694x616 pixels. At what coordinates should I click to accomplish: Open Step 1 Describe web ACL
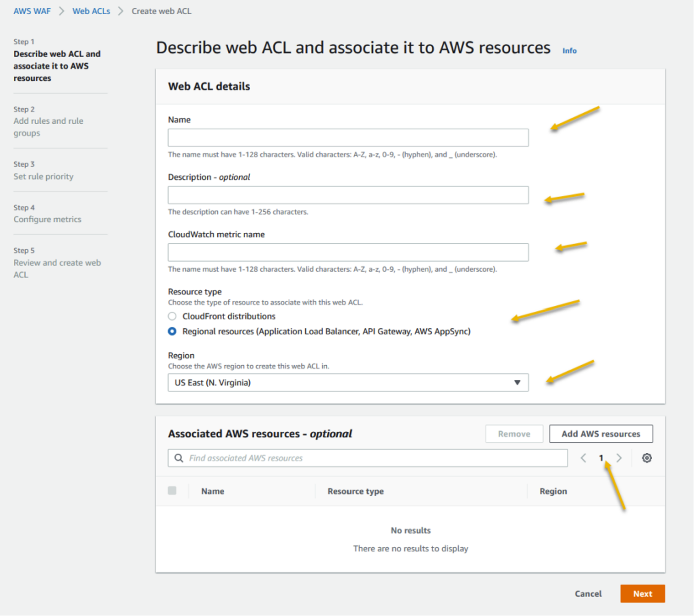(x=57, y=66)
